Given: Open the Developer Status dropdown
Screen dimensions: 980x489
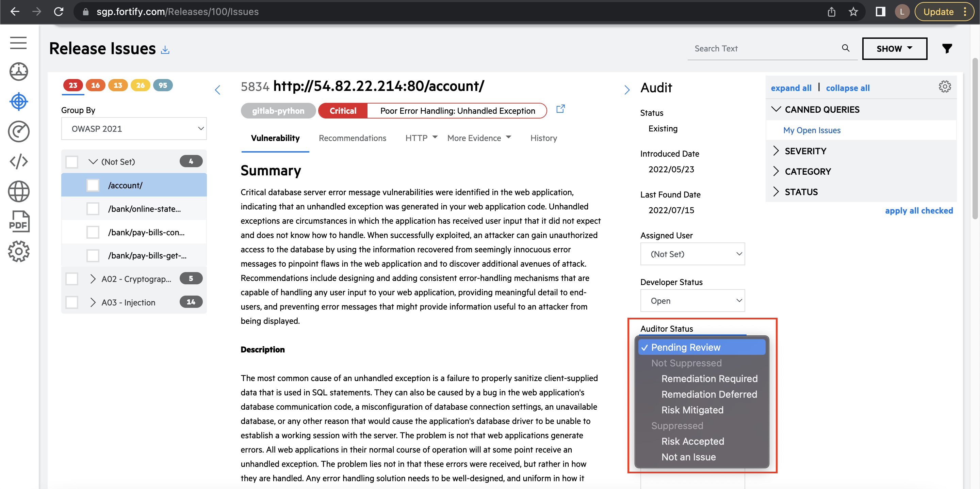Looking at the screenshot, I should click(692, 301).
